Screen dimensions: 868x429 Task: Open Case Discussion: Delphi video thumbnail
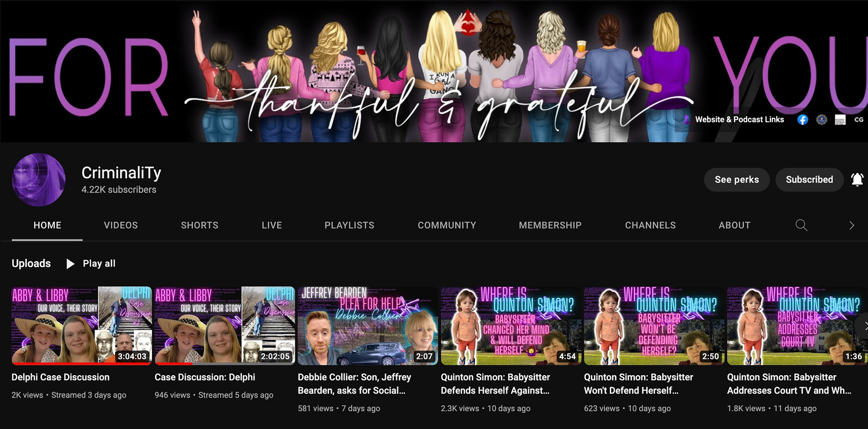225,325
